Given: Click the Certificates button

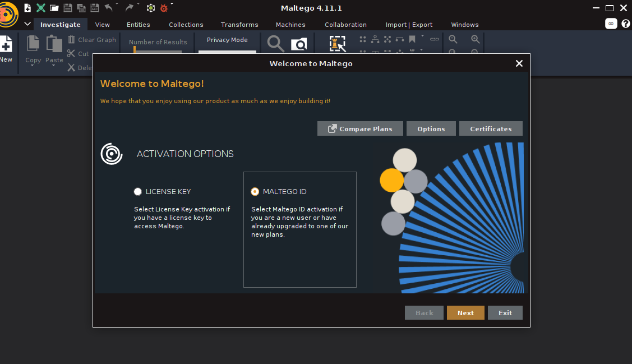Looking at the screenshot, I should coord(491,128).
